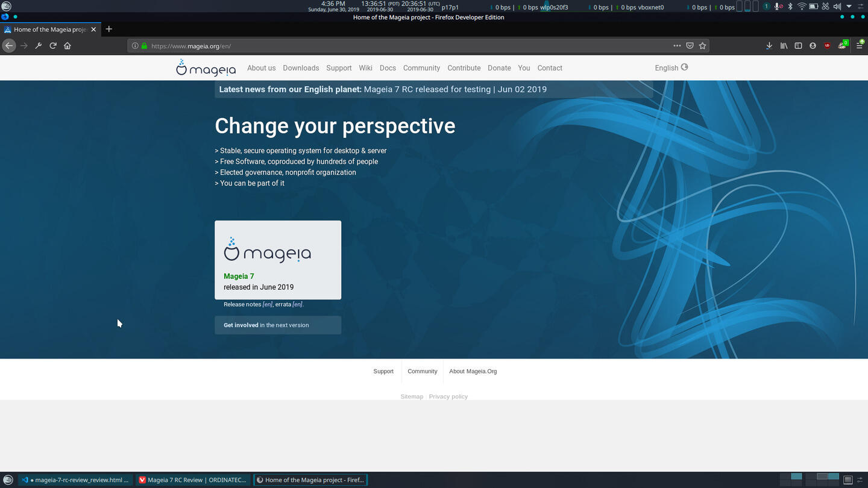The height and width of the screenshot is (488, 868).
Task: Click the extension icon with green badge
Action: pyautogui.click(x=843, y=45)
